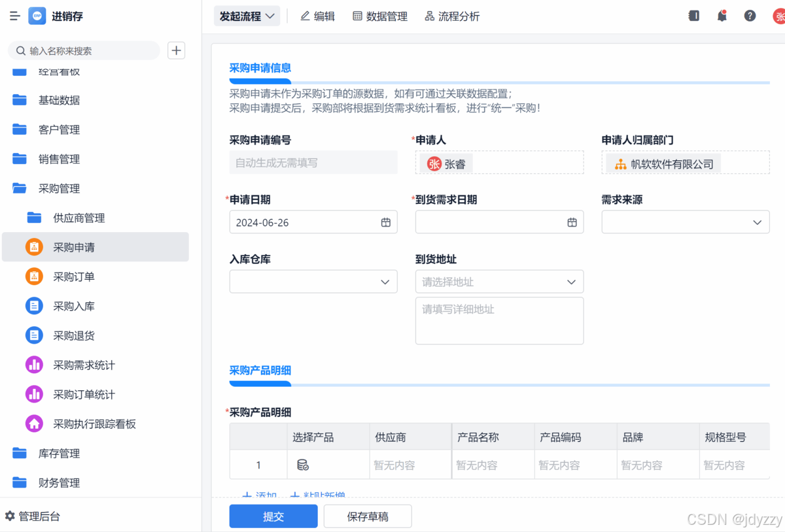Click the 帆软软件有限公司 department tag

tap(664, 163)
